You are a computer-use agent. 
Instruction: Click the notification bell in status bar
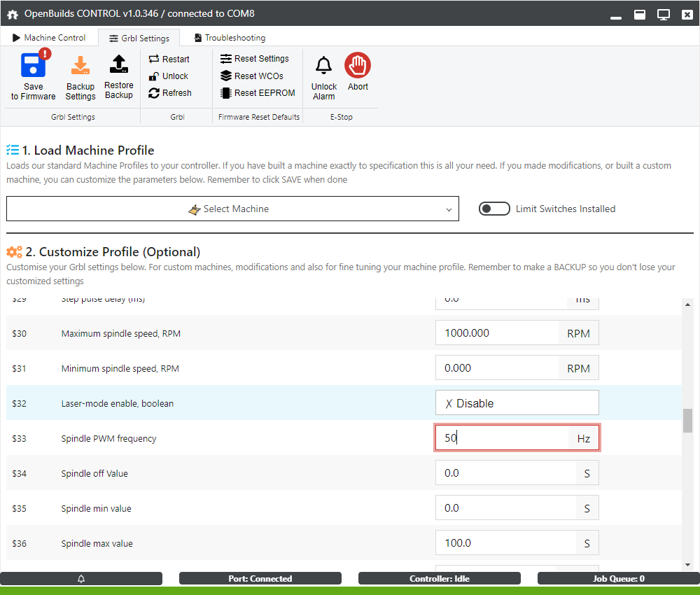pyautogui.click(x=81, y=579)
